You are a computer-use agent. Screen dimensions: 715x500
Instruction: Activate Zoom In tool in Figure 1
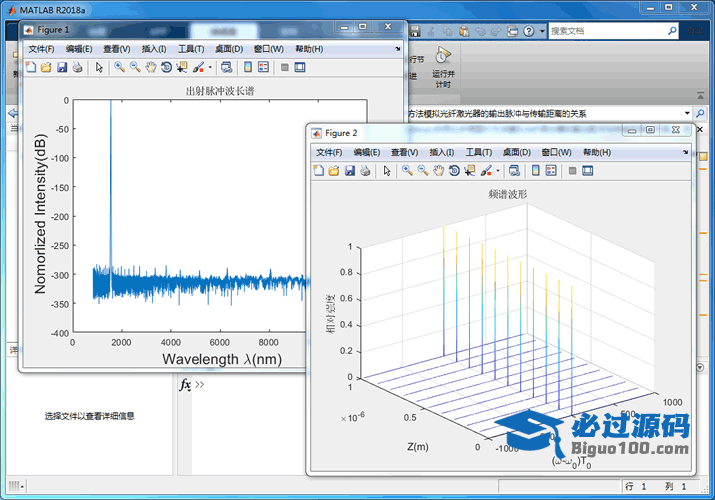pyautogui.click(x=119, y=67)
